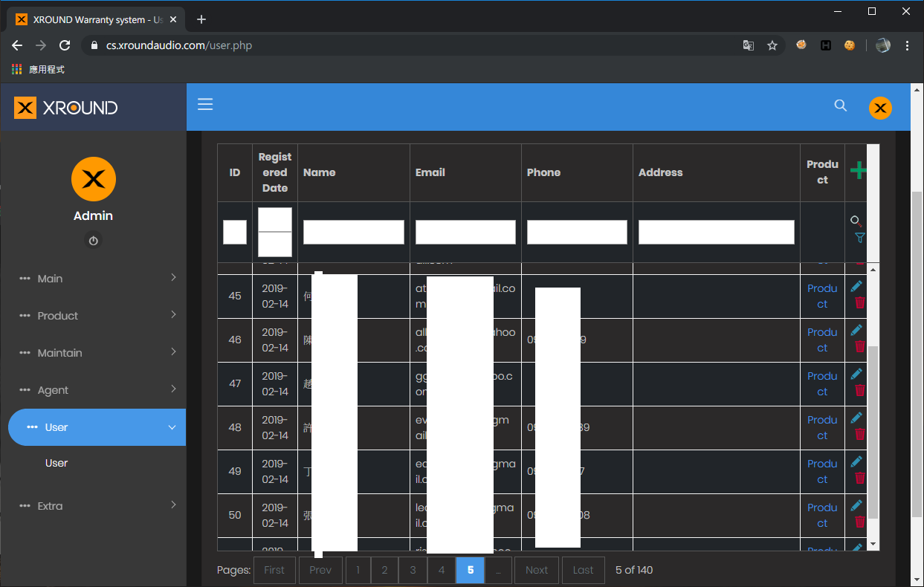
Task: Open Product link for row 49
Action: tap(822, 471)
